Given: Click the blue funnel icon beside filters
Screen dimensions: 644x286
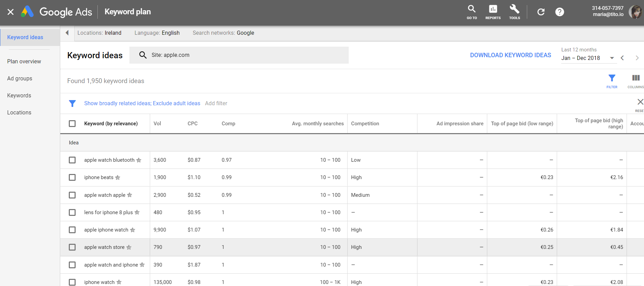Looking at the screenshot, I should pos(72,103).
